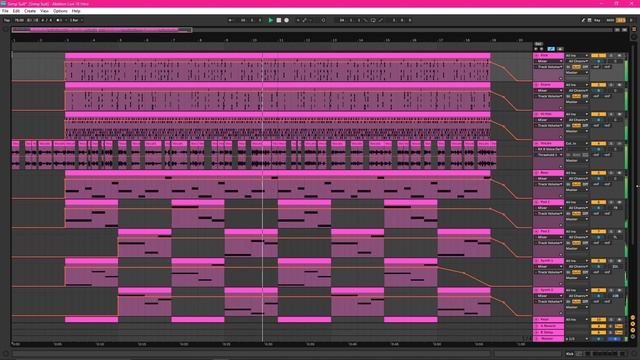
Task: Open the Vocals track's Ext. In input menu
Action: [x=577, y=144]
